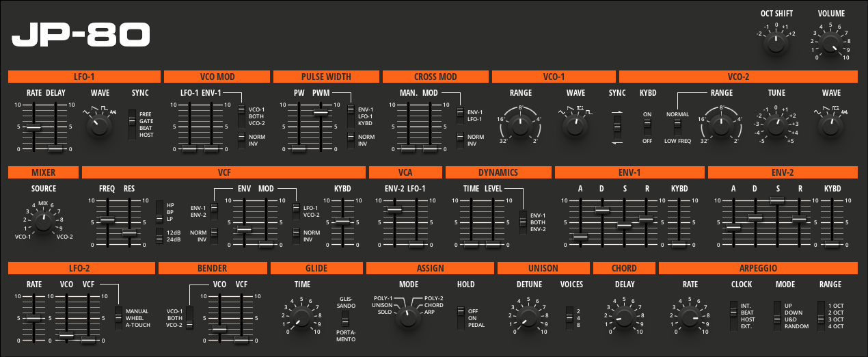Click the LFO-2 VCO slider handle
Screen dimensions: 868x357
(66, 335)
